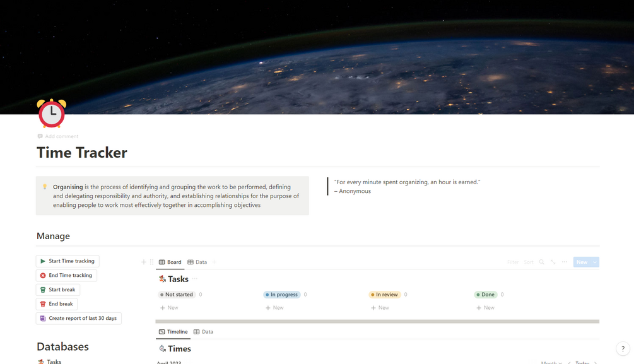The width and height of the screenshot is (634, 364).
Task: Click the expand full-page arrows icon
Action: point(553,262)
